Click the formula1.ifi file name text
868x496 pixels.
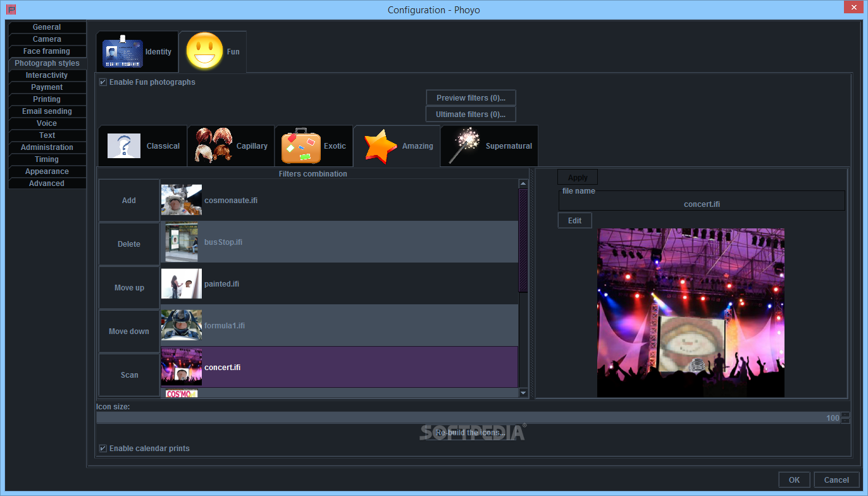225,326
